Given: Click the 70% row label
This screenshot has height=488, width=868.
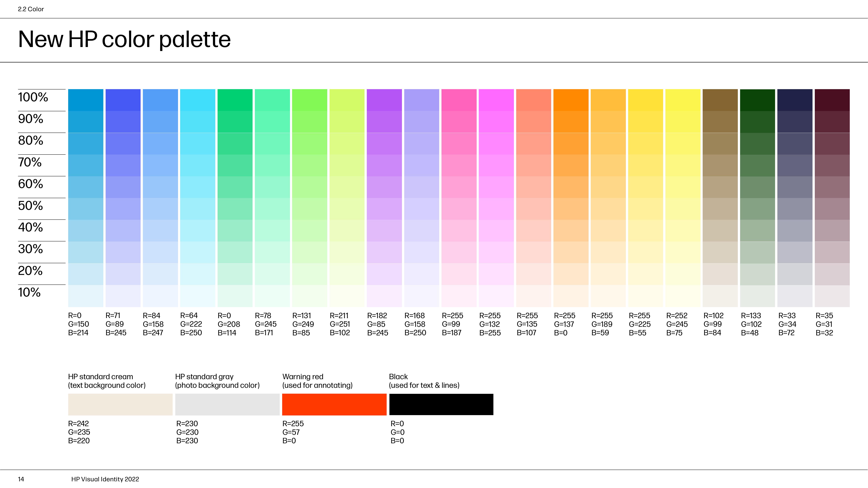Looking at the screenshot, I should coord(30,162).
